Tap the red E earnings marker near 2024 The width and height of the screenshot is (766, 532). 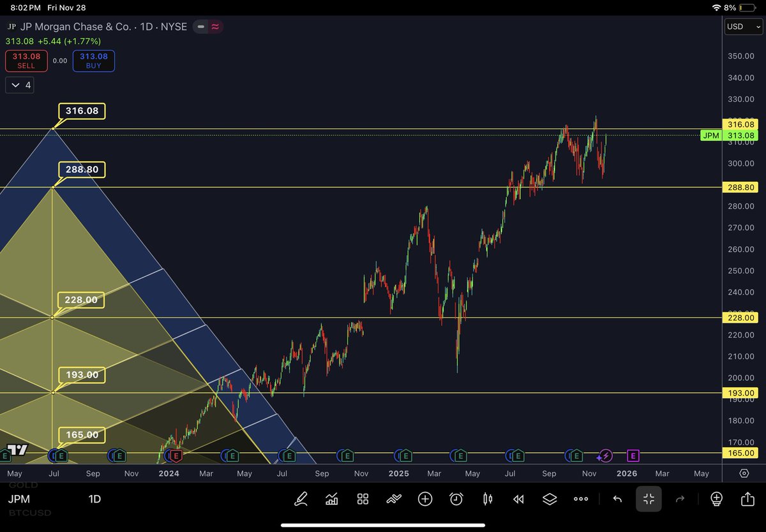177,455
